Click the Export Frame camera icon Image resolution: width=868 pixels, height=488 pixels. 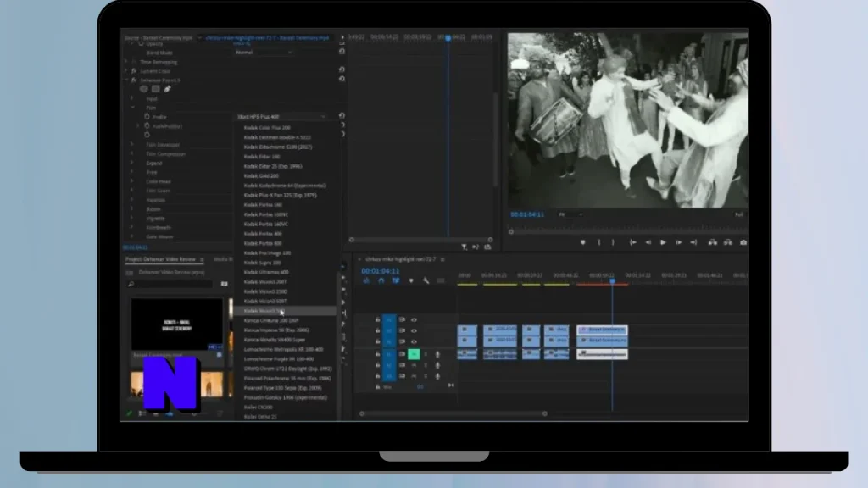pos(743,242)
